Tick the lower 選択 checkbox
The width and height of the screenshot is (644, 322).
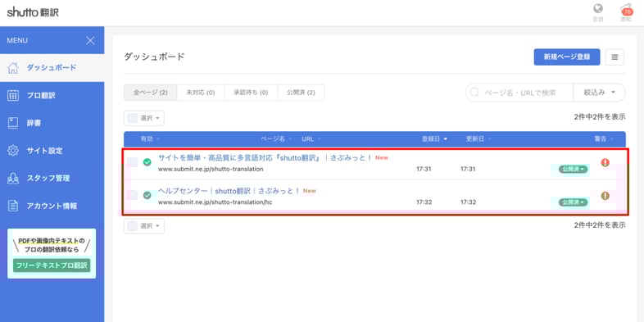click(132, 226)
